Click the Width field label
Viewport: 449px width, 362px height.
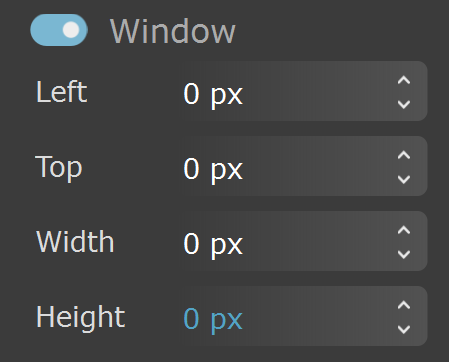tap(75, 241)
